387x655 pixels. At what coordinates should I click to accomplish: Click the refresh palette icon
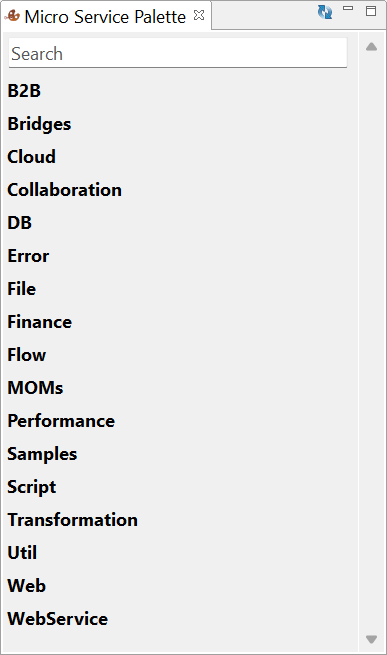click(325, 12)
